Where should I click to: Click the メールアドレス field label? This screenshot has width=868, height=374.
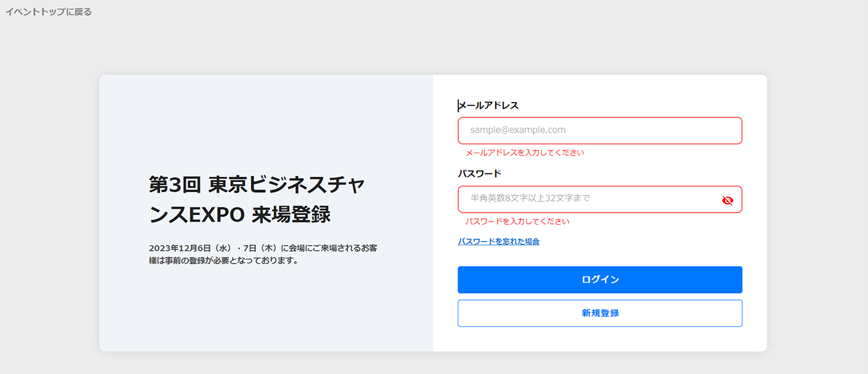pos(488,105)
